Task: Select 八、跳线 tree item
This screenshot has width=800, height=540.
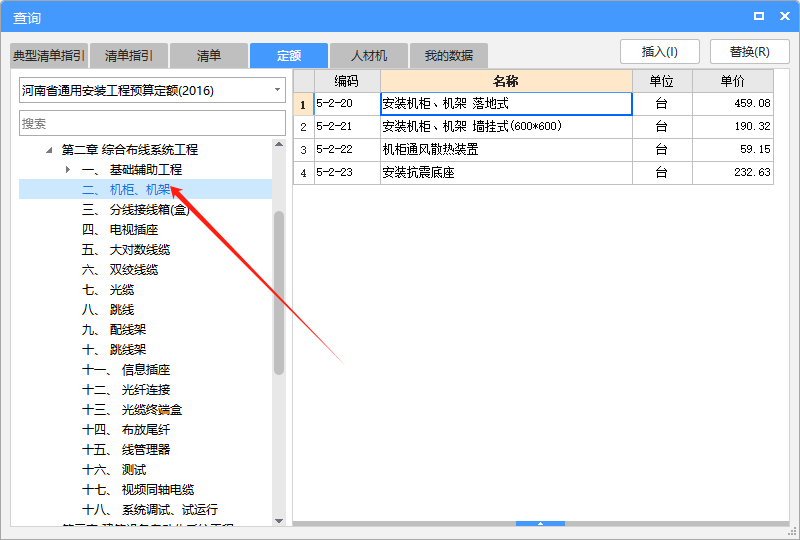Action: [x=108, y=309]
